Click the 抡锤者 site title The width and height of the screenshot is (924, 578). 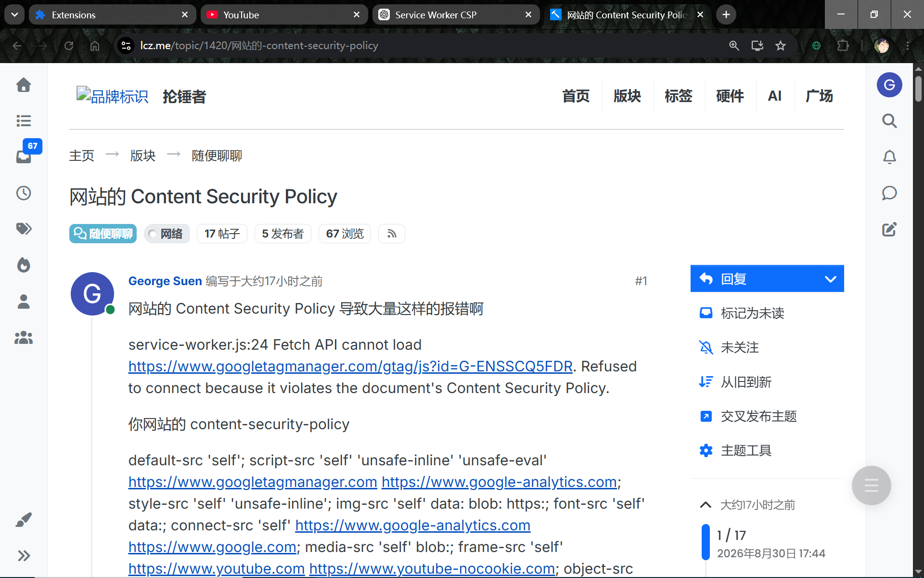[184, 97]
